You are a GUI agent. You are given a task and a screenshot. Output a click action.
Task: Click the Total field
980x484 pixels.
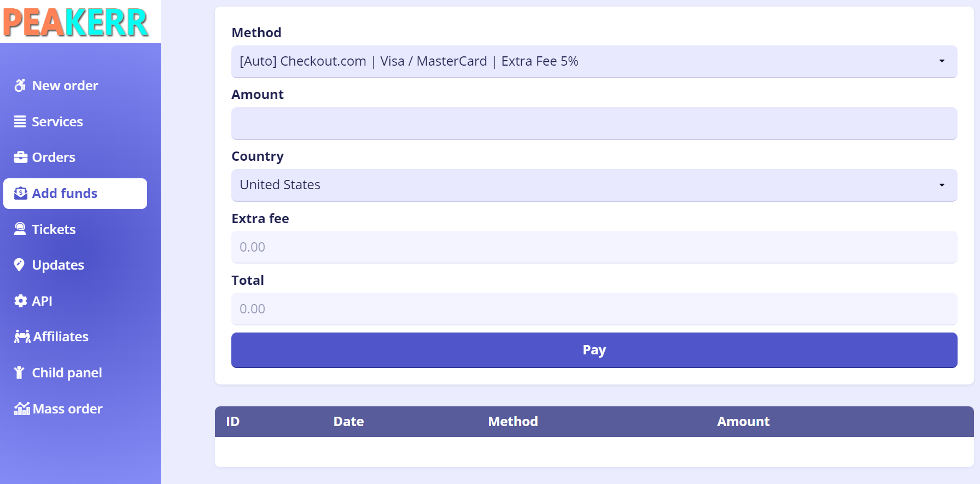[x=593, y=308]
